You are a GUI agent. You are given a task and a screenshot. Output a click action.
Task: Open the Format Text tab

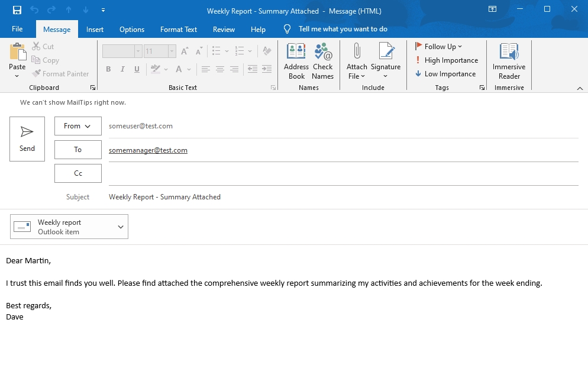179,29
